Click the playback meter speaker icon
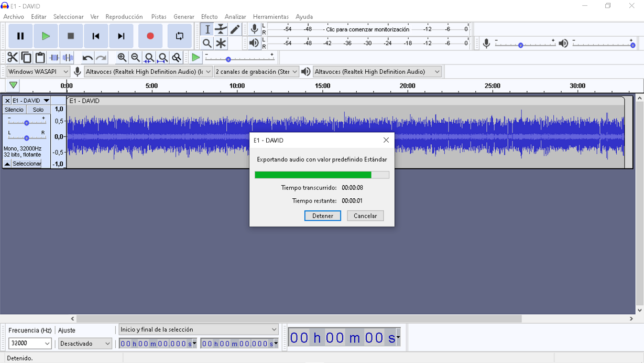This screenshot has height=363, width=644. 254,43
